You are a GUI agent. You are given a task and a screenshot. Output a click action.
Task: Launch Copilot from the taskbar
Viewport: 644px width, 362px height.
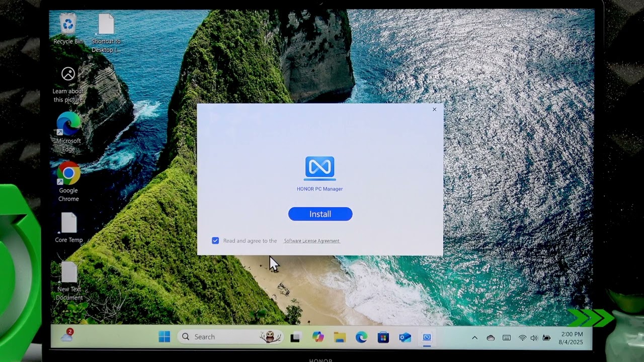317,337
